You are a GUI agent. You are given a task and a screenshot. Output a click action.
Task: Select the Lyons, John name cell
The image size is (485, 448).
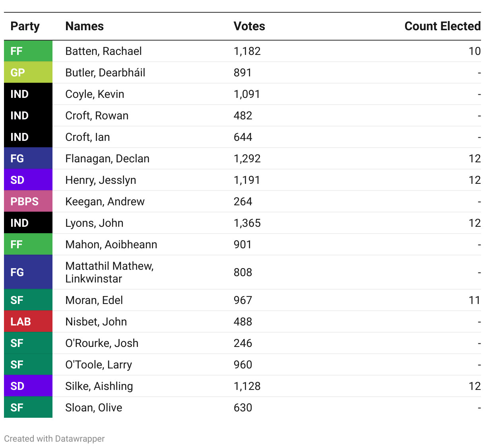tap(94, 223)
